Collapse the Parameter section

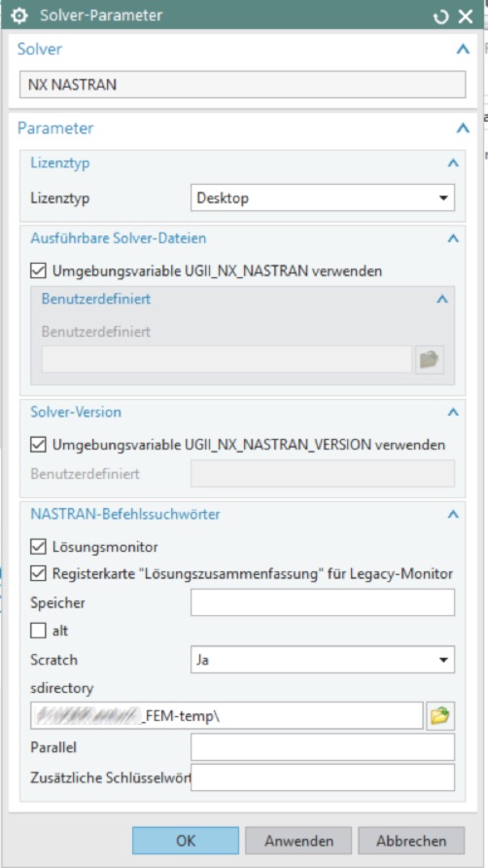463,128
